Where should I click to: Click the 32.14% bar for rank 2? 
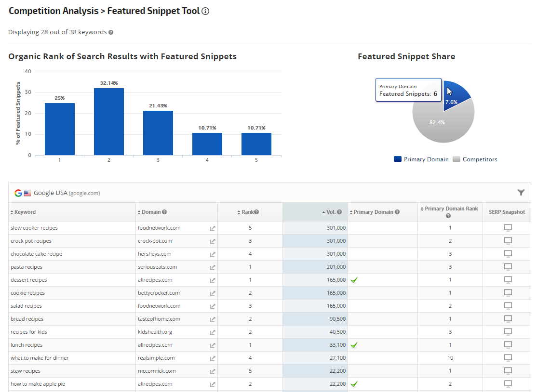pos(109,121)
